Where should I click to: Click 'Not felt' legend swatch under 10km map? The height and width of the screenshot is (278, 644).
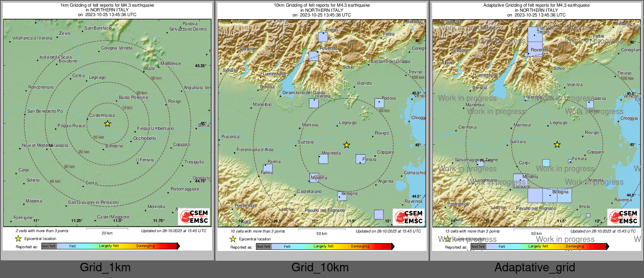264,246
